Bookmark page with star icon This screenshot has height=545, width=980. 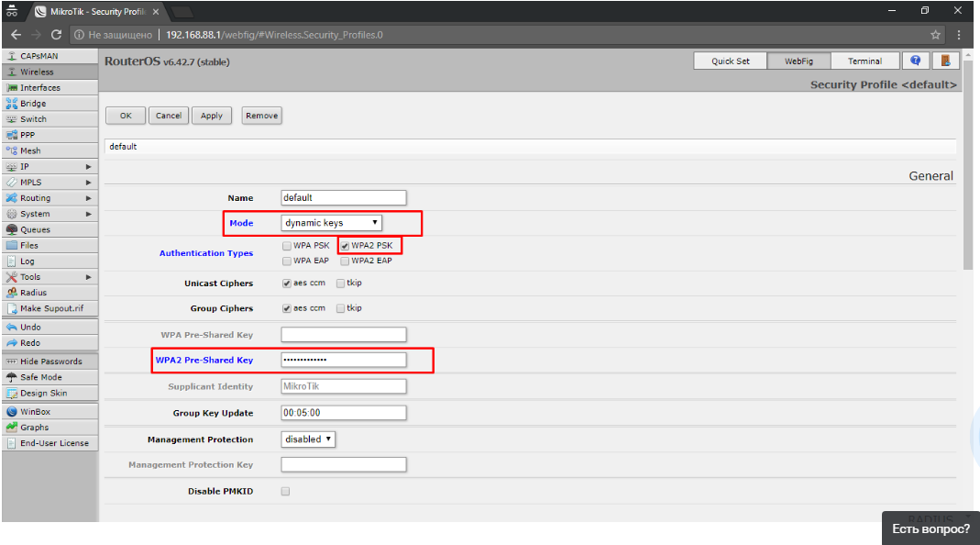click(x=936, y=35)
